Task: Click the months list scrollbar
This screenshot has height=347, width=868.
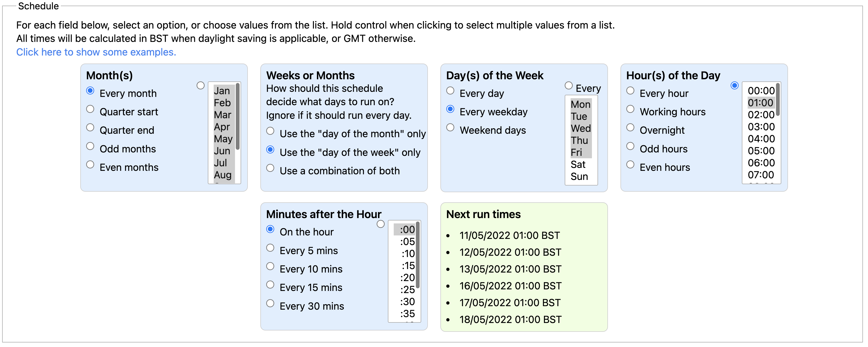Action: 238,116
